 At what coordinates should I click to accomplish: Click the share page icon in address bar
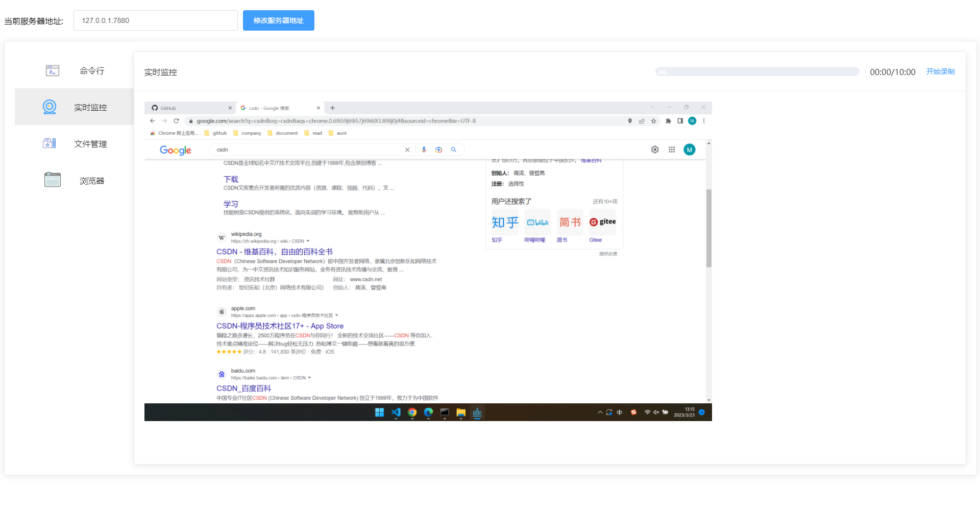[x=642, y=121]
